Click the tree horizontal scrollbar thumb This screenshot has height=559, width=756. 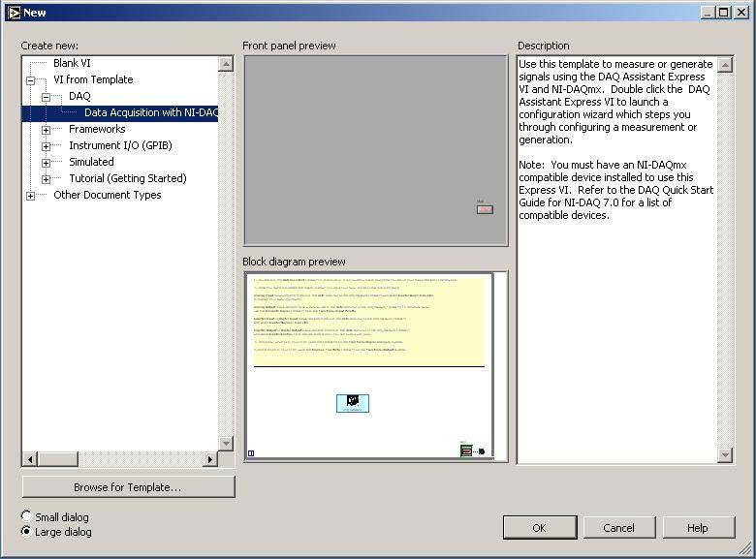(x=58, y=459)
